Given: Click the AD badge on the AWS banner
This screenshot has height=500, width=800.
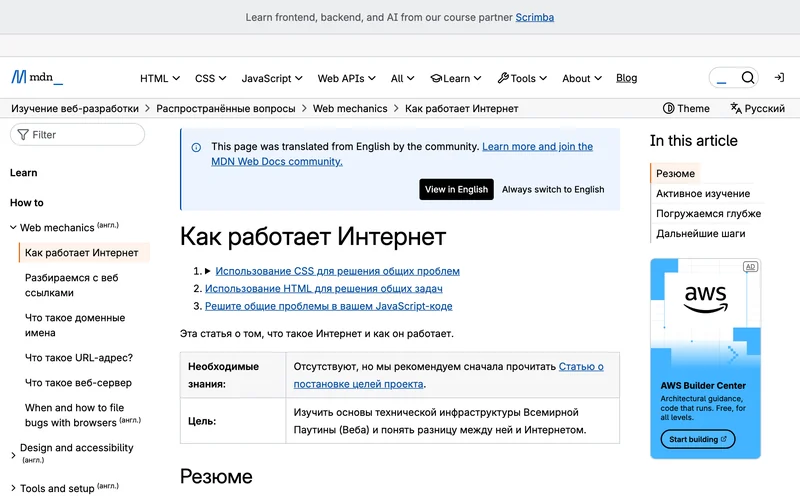Looking at the screenshot, I should point(750,267).
